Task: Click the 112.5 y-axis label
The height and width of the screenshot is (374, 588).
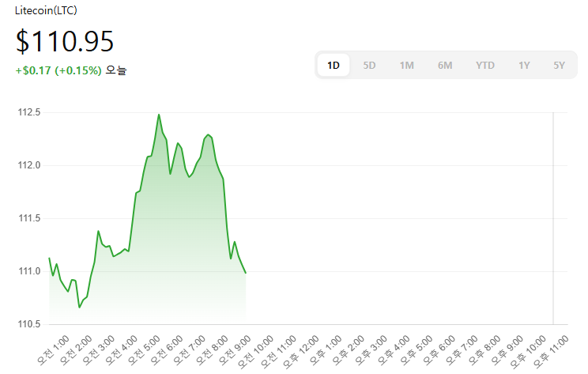Action: (29, 112)
